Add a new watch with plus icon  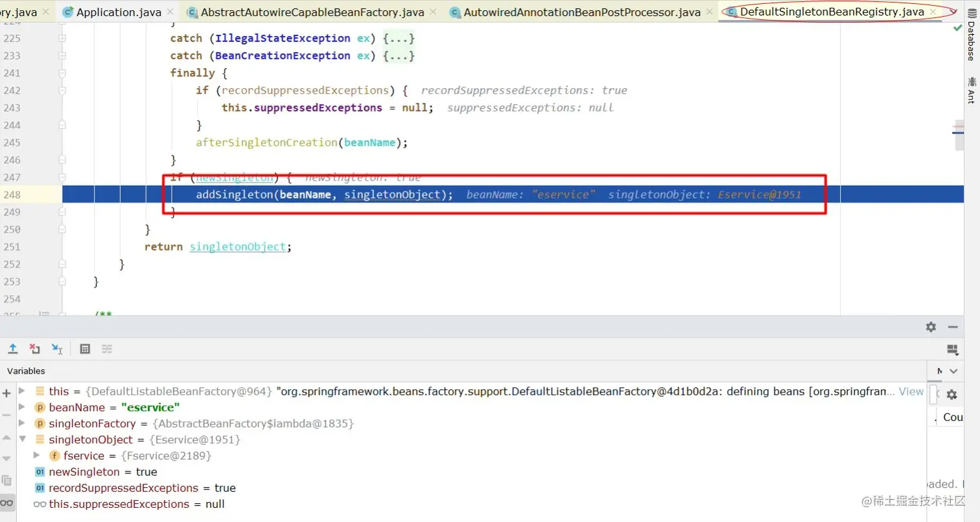point(6,392)
